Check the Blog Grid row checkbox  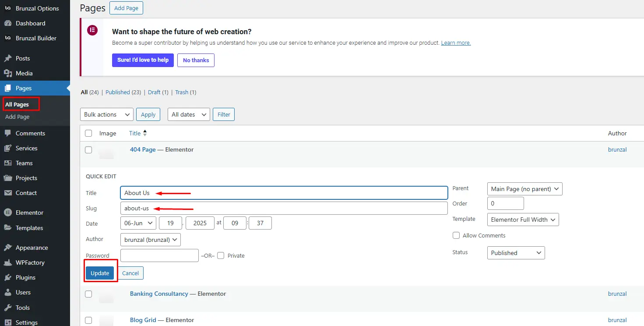(x=88, y=320)
